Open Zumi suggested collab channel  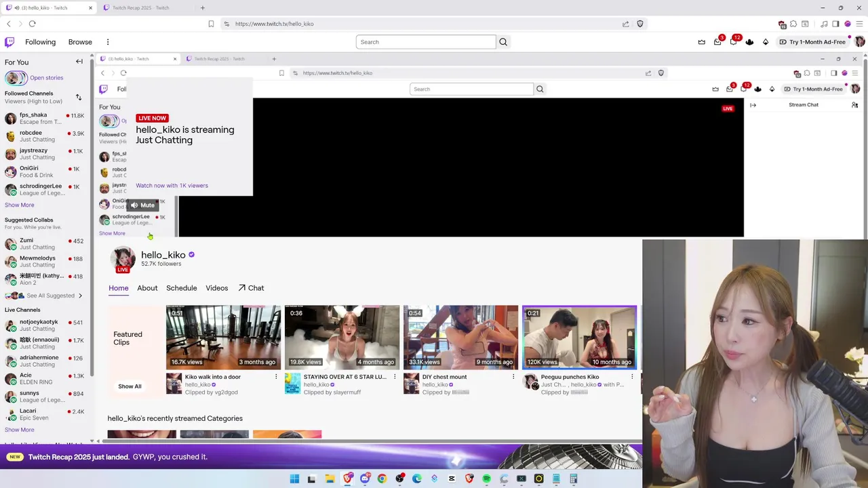(44, 243)
